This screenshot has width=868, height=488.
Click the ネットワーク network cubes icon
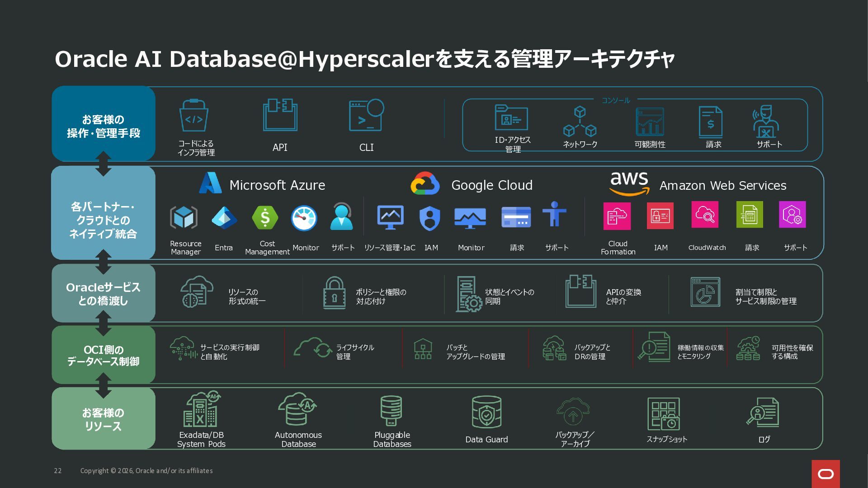[580, 121]
